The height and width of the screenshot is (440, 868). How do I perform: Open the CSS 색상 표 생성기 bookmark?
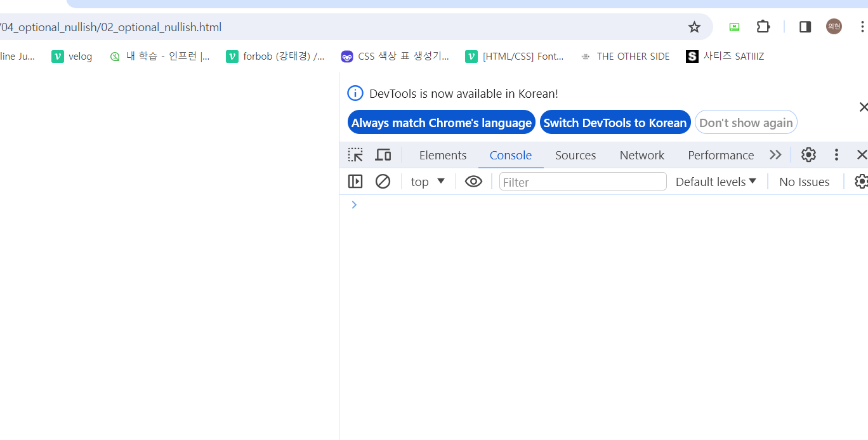click(x=395, y=57)
